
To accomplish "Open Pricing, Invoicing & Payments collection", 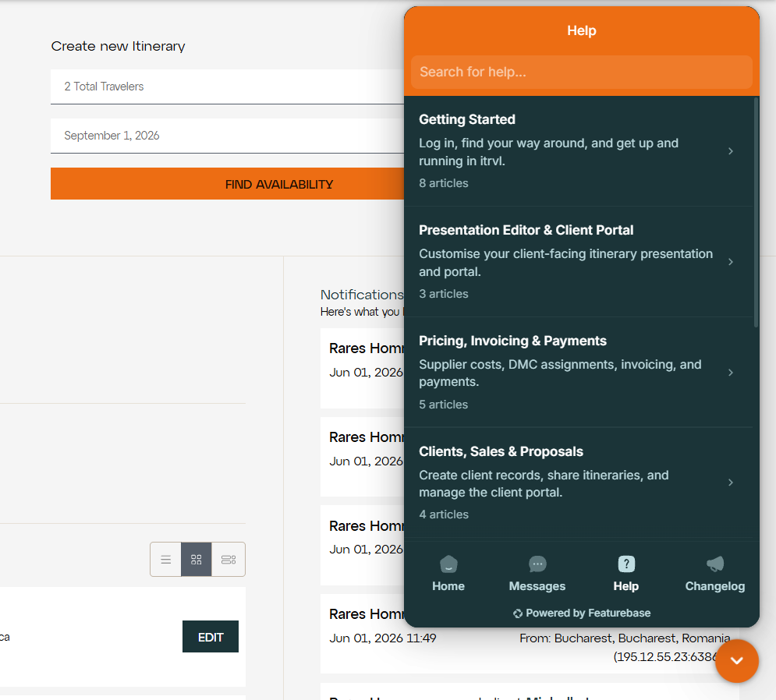I will (x=578, y=373).
